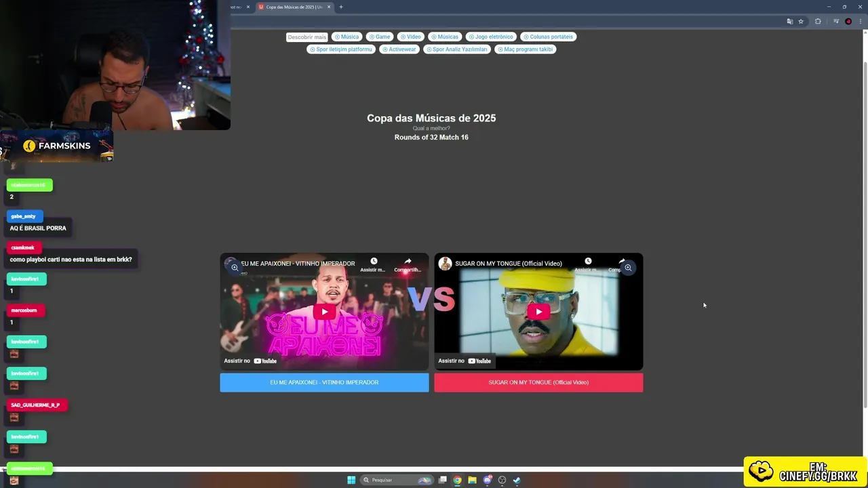Screen dimensions: 868x488
Task: Open channel avatar on SUGAR ON MY TONGUE video
Action: coord(446,264)
